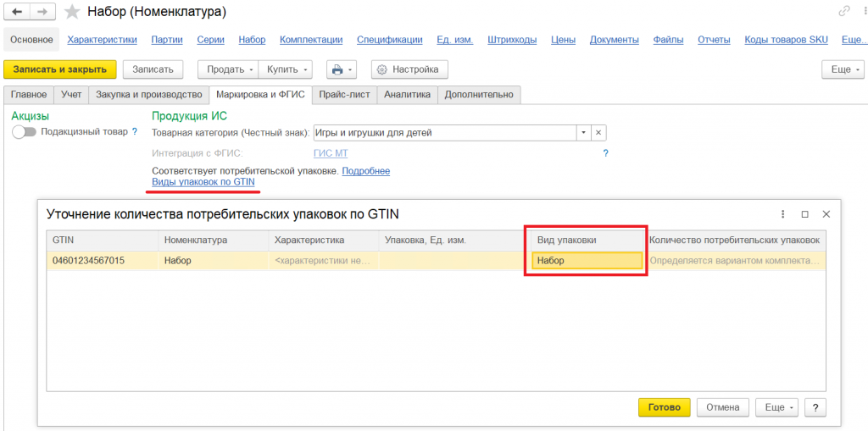868x431 pixels.
Task: Go forward with the right arrow button
Action: (42, 12)
